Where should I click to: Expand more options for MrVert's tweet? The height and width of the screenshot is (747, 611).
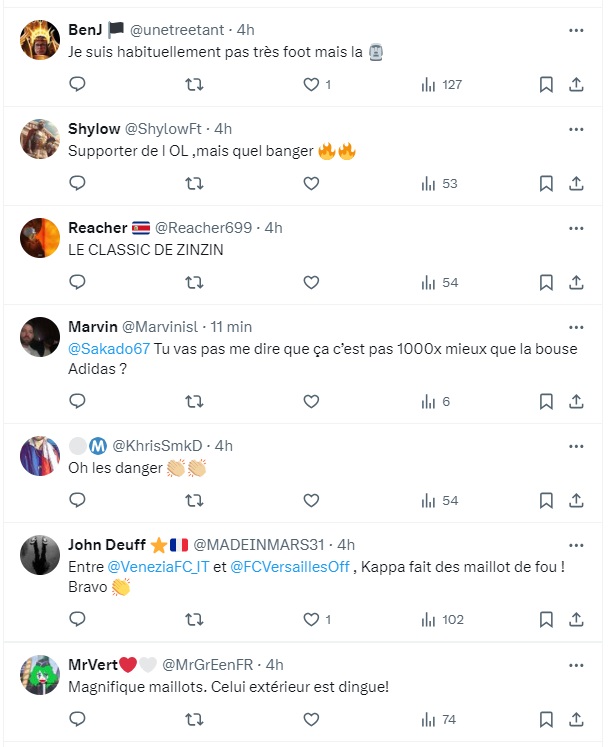576,665
